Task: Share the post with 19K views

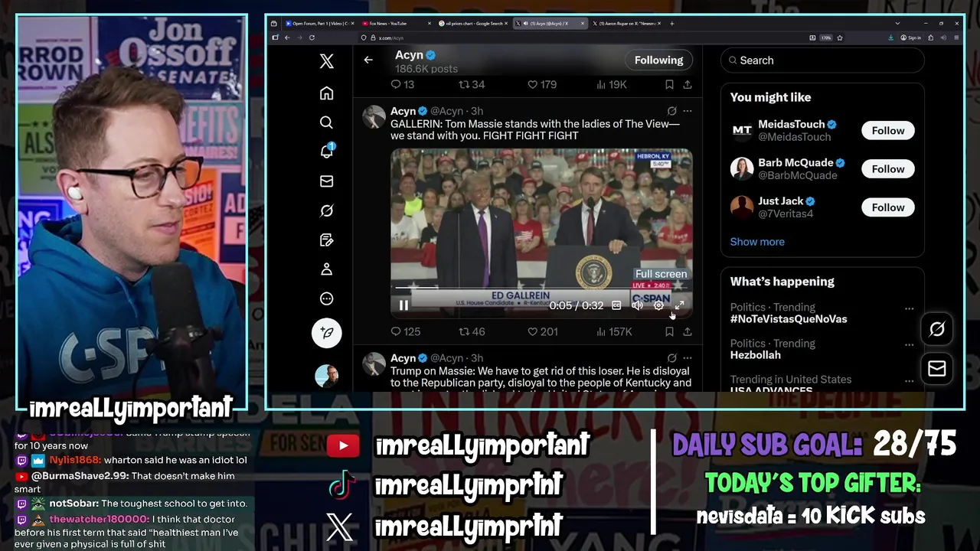Action: tap(688, 84)
